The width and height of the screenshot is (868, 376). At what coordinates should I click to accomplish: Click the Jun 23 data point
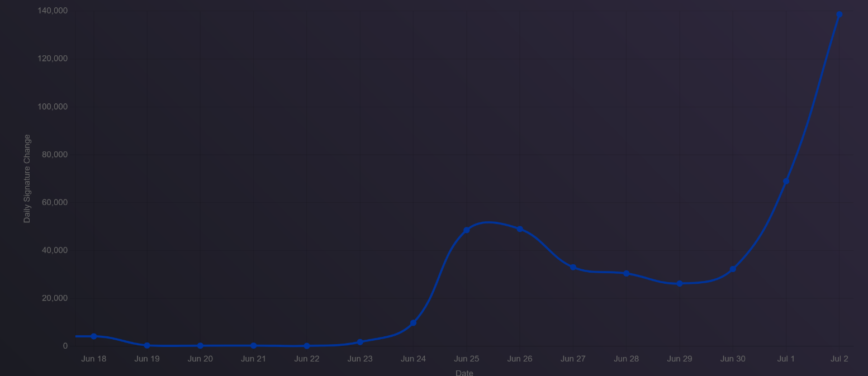(360, 342)
